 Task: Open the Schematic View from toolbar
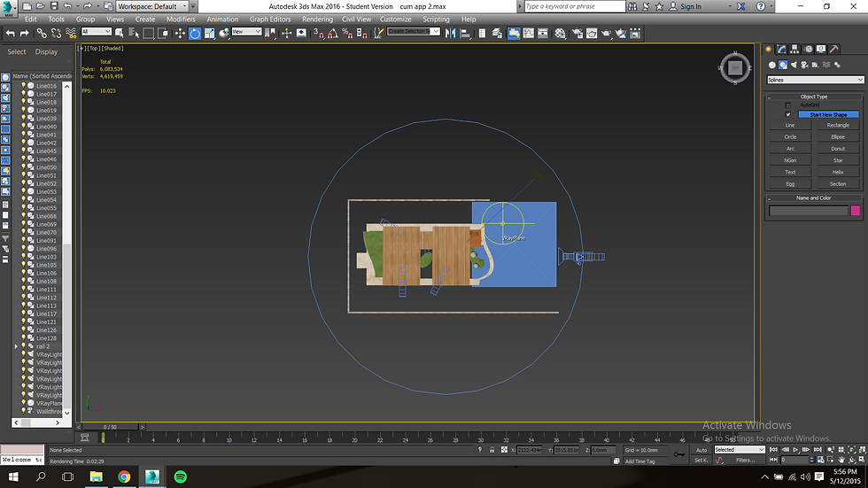click(x=543, y=33)
